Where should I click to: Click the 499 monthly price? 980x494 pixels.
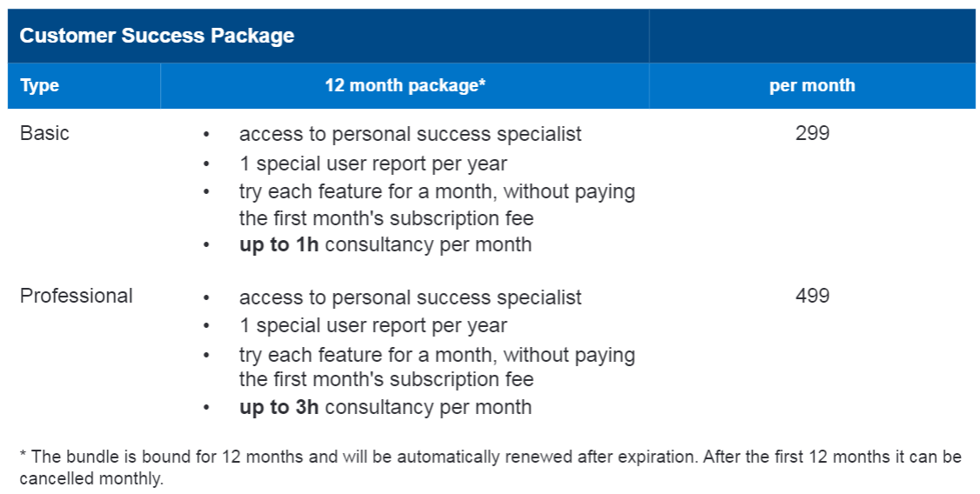[813, 296]
